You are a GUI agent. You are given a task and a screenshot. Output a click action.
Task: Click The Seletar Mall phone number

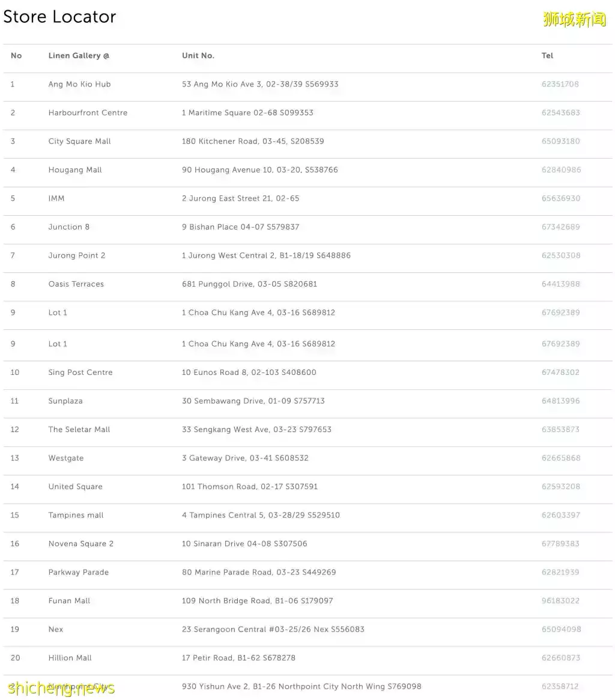pyautogui.click(x=560, y=430)
